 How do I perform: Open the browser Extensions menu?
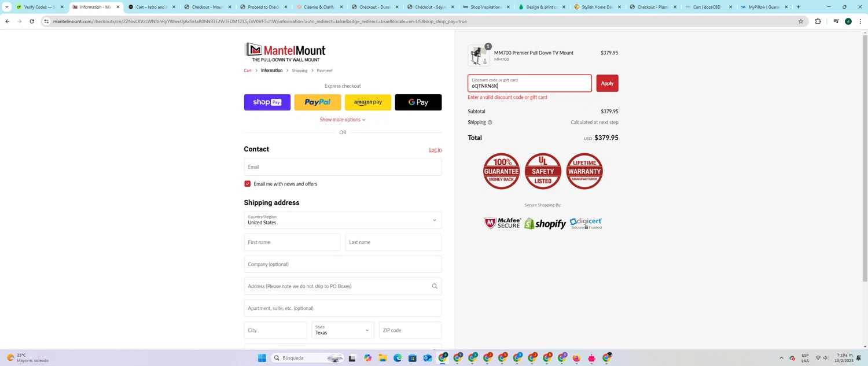818,21
